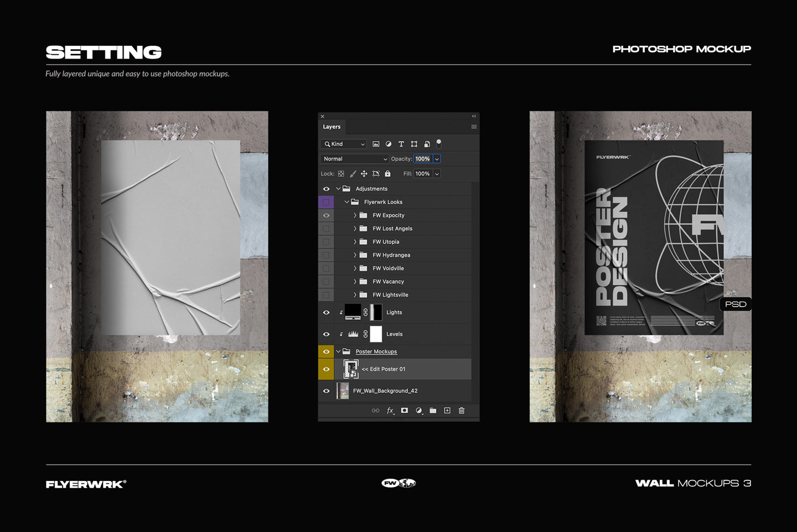
Task: Click the lock all padlock icon
Action: [387, 174]
